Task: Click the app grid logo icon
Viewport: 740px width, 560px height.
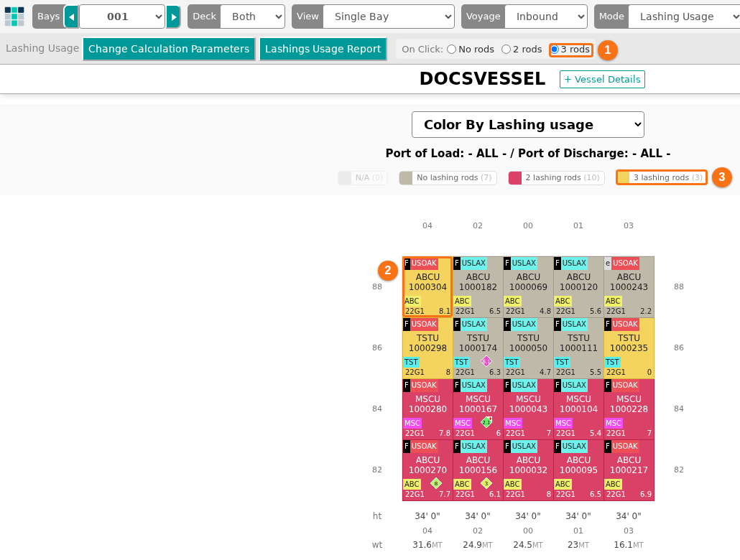Action: coord(14,17)
